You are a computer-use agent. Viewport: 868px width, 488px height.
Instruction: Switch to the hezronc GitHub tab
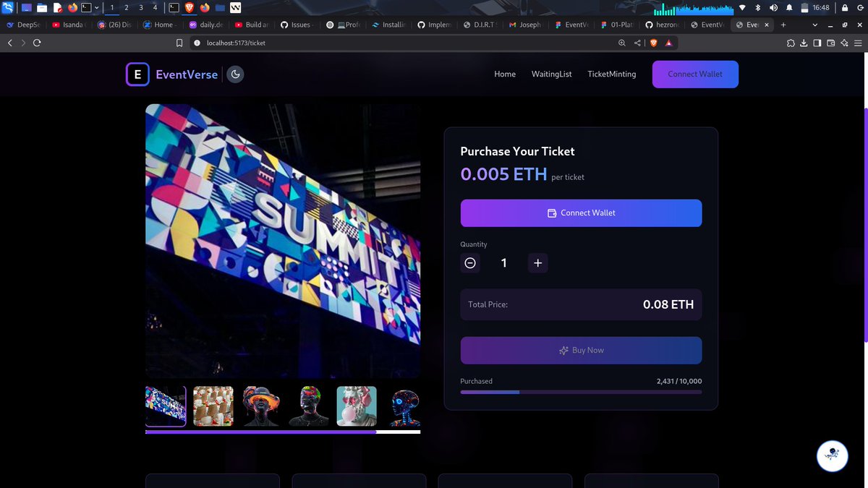tap(663, 25)
